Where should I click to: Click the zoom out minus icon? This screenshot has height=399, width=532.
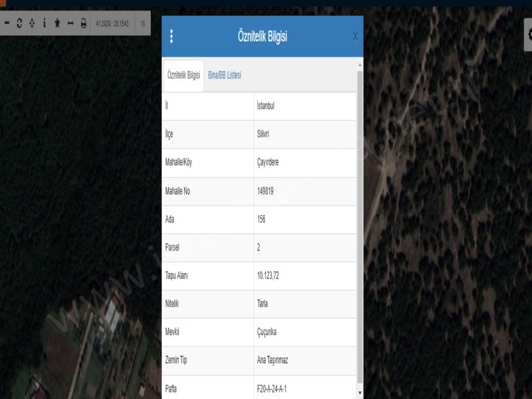[7, 23]
